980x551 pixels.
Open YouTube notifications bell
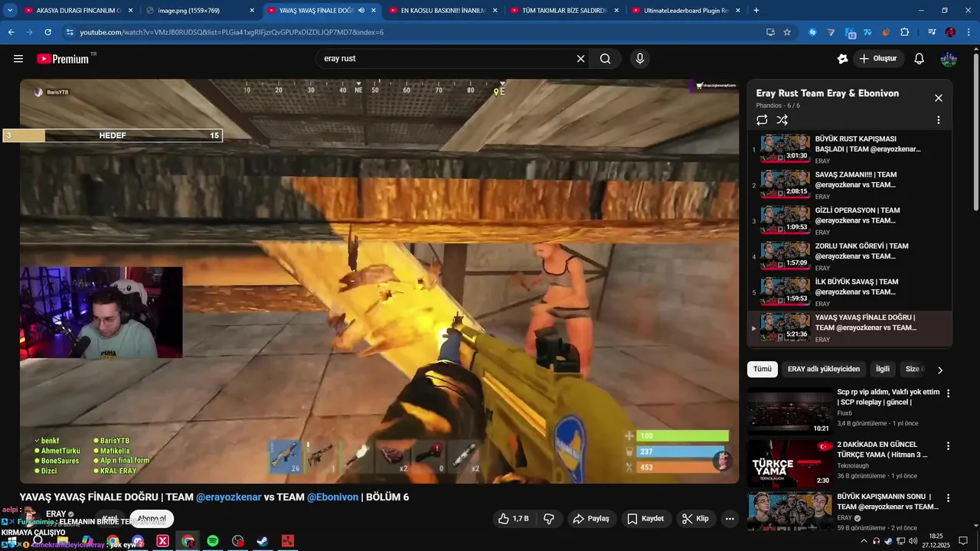(920, 59)
